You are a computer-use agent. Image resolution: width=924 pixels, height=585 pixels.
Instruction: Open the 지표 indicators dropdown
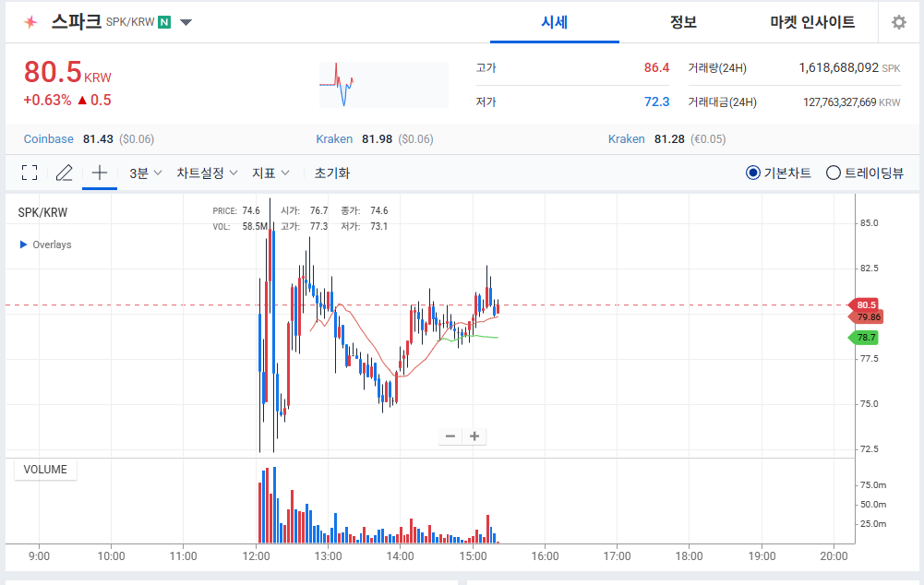pos(271,173)
